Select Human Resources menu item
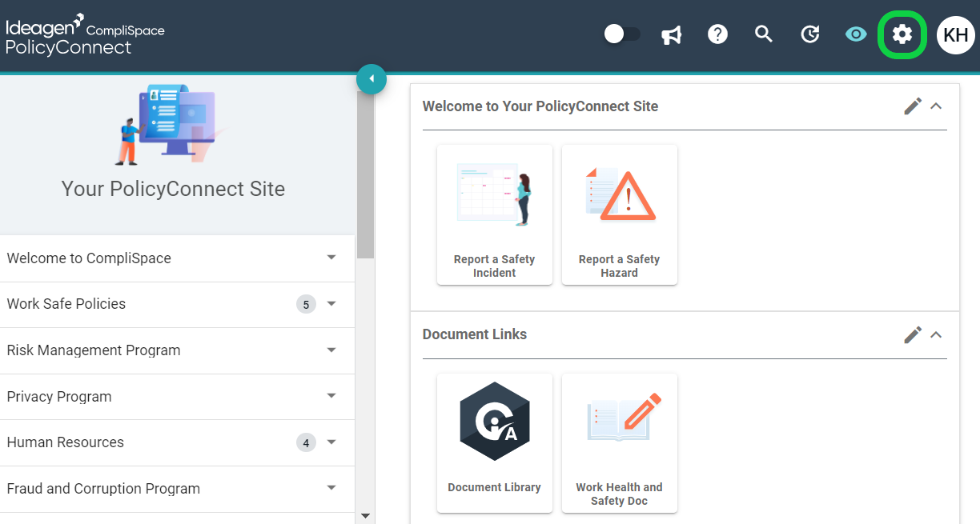The image size is (980, 524). tap(177, 442)
